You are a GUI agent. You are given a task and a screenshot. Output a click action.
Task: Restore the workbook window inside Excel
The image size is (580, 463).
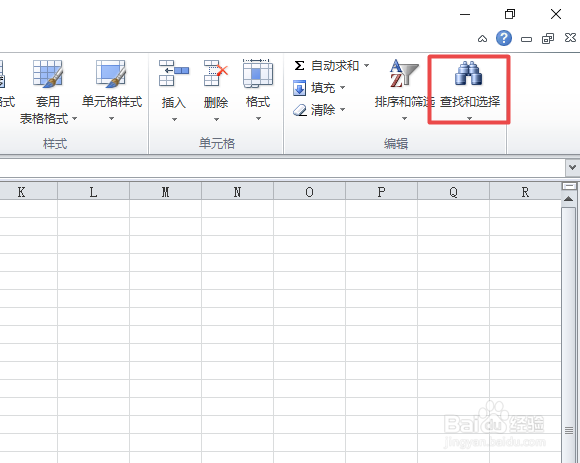[x=548, y=38]
